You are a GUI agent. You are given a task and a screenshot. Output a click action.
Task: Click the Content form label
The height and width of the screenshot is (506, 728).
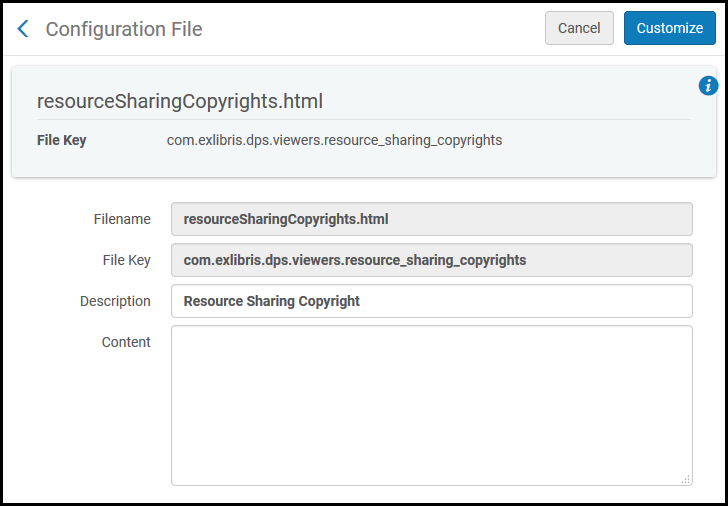(x=126, y=342)
